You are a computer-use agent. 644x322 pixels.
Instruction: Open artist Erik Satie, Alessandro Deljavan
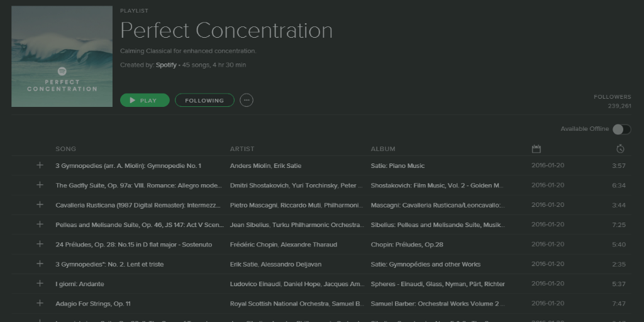click(x=275, y=265)
